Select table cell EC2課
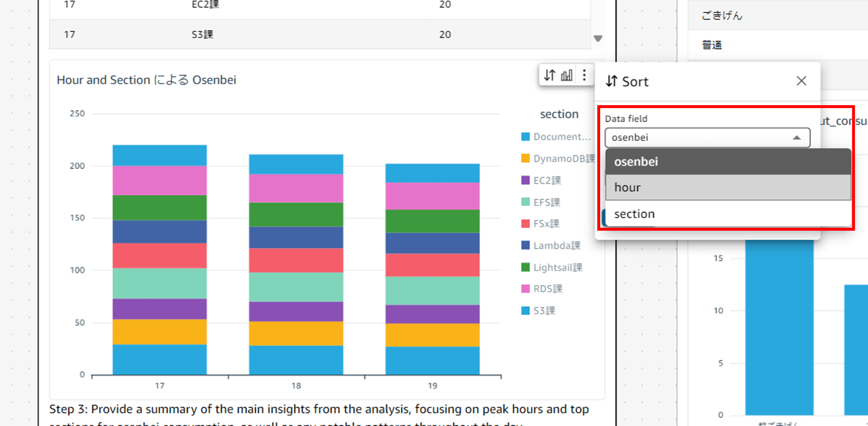The height and width of the screenshot is (426, 868). coord(205,4)
